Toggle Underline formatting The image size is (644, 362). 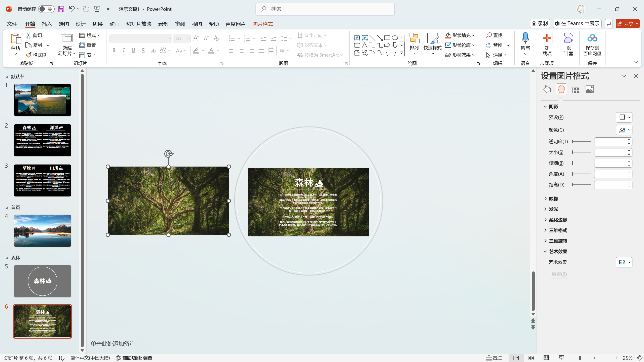(133, 51)
